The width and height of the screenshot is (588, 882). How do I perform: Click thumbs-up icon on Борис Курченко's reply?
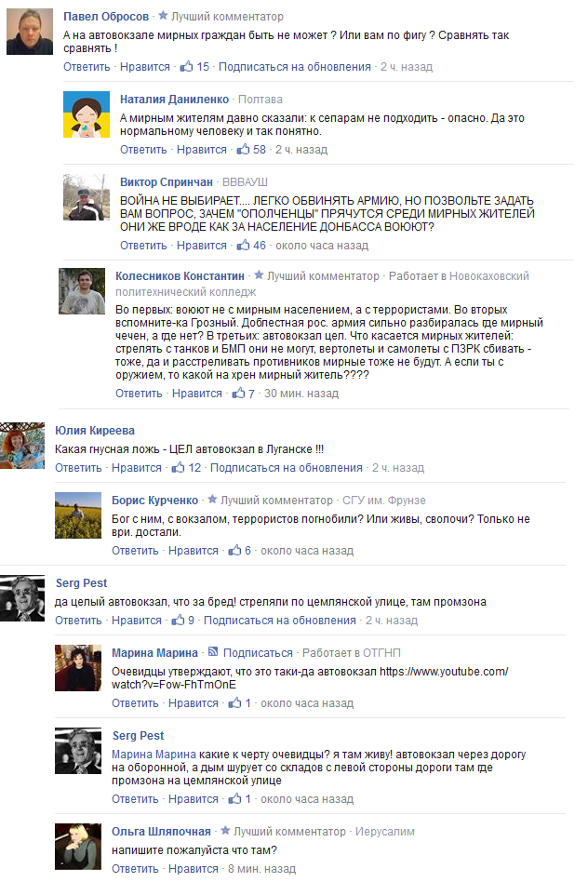(x=234, y=550)
